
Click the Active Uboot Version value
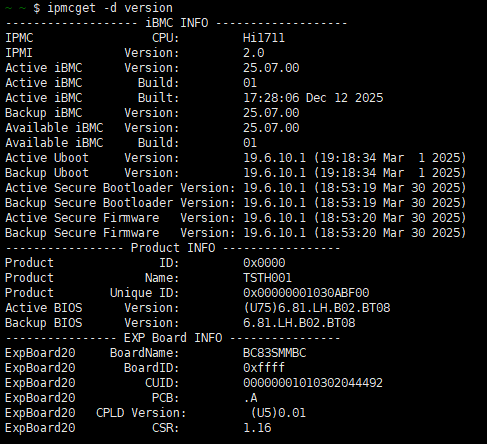pyautogui.click(x=355, y=158)
